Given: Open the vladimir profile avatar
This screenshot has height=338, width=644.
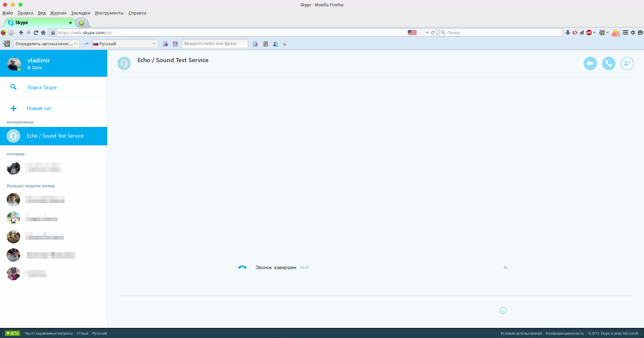Looking at the screenshot, I should point(14,64).
